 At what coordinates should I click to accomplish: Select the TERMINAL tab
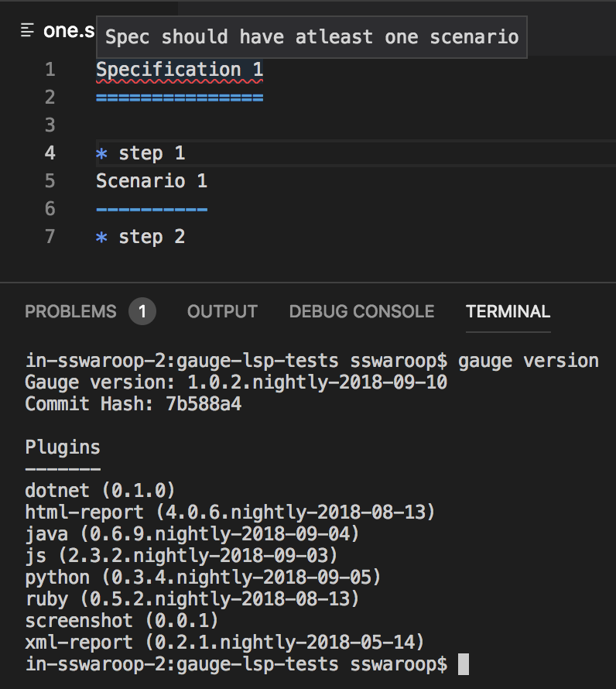point(508,311)
